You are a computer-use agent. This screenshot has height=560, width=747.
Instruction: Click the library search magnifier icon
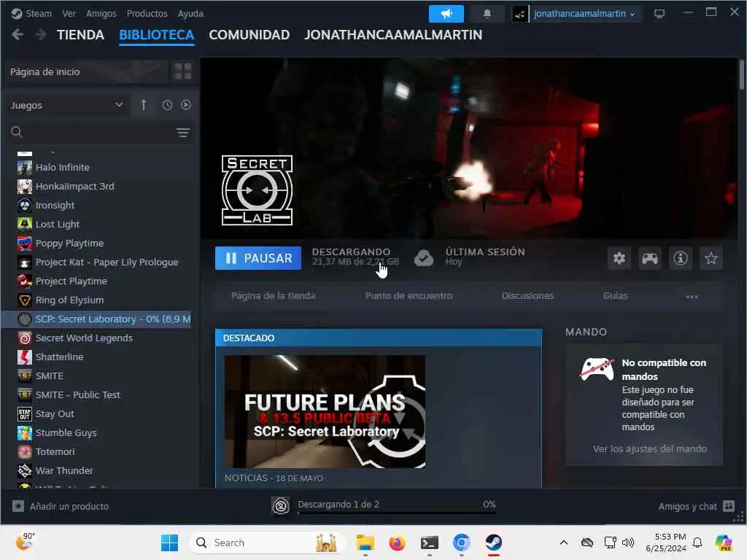click(17, 132)
